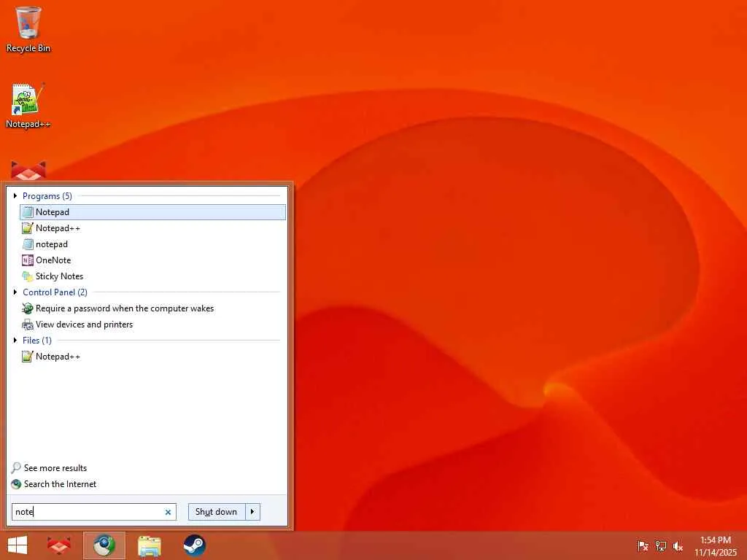Screen dimensions: 747x560
Task: Click the OneNote purple icon
Action: [x=28, y=260]
